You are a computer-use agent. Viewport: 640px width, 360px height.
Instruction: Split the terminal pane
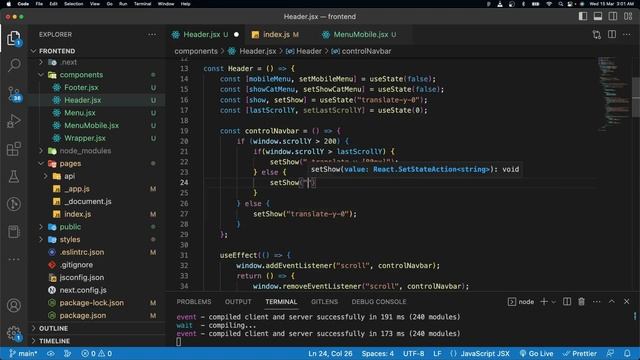pos(567,302)
